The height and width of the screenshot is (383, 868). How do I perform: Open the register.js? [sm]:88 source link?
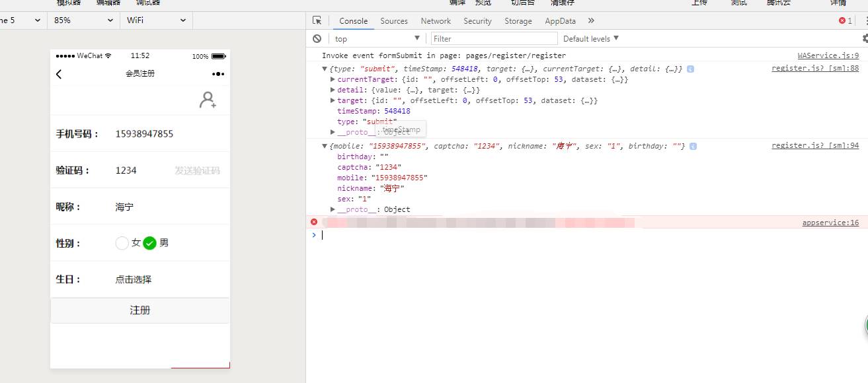pyautogui.click(x=814, y=69)
